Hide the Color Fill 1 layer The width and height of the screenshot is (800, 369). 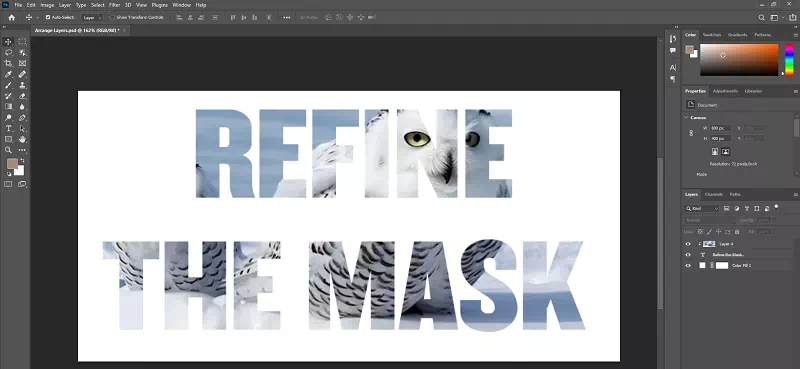click(x=688, y=265)
